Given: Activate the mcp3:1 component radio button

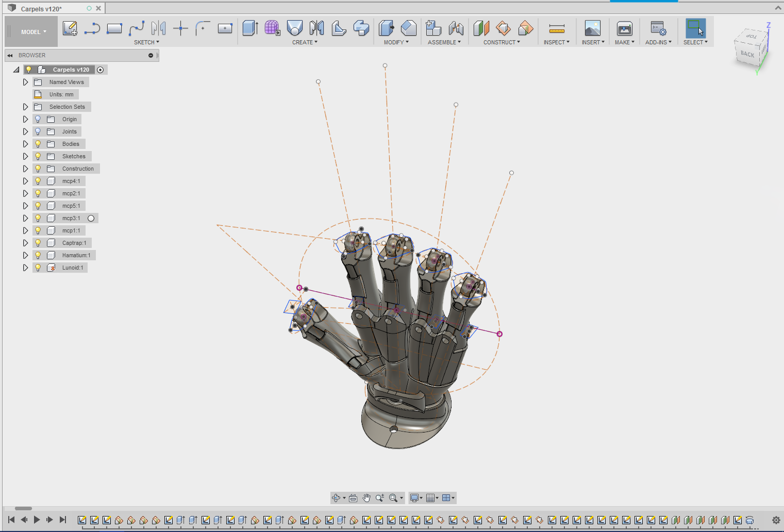Looking at the screenshot, I should click(91, 218).
